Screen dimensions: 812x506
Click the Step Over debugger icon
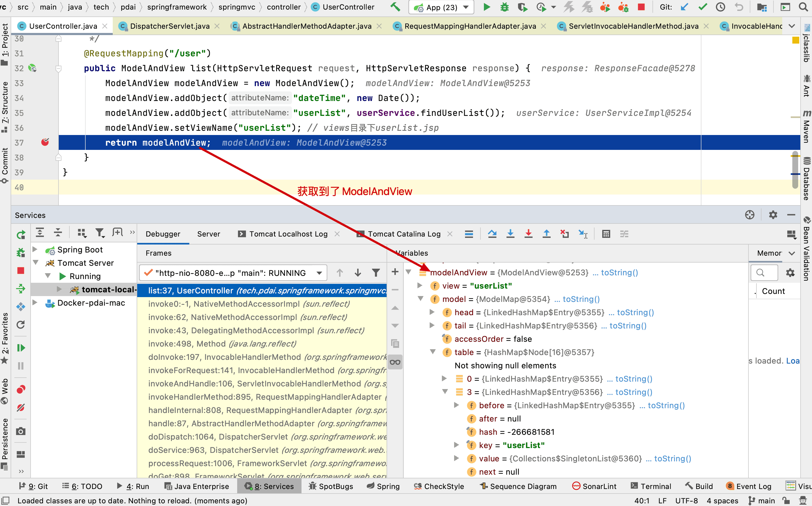pos(492,234)
